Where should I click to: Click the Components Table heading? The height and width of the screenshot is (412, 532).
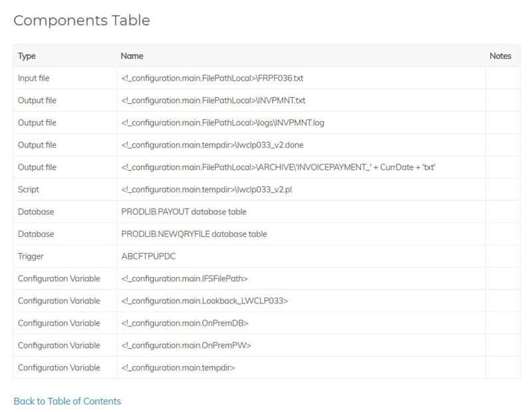coord(82,21)
